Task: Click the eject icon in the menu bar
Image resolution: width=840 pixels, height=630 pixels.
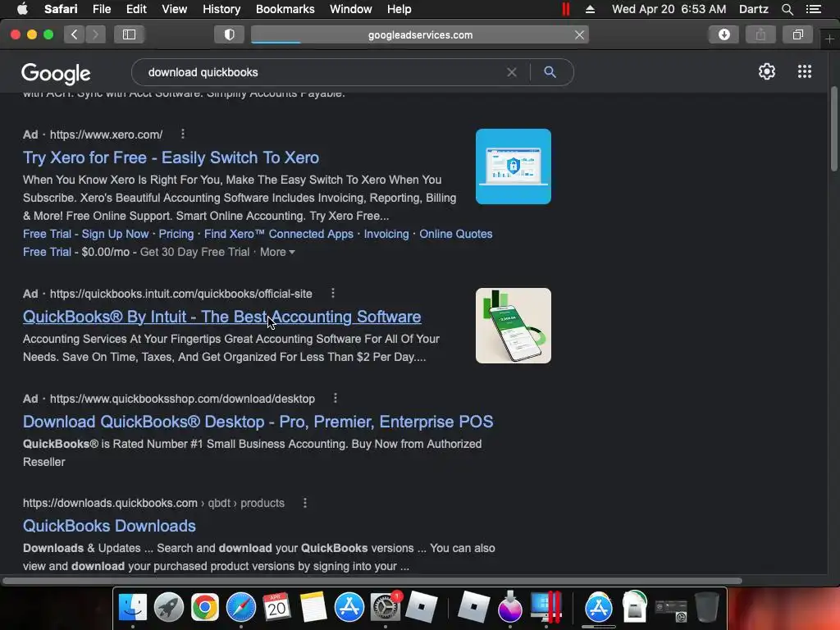Action: coord(590,9)
